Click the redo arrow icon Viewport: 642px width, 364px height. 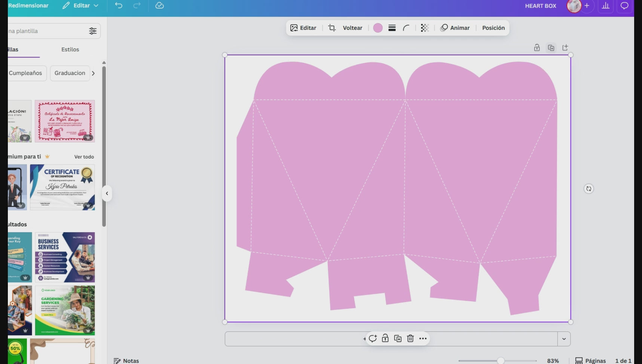pyautogui.click(x=137, y=6)
